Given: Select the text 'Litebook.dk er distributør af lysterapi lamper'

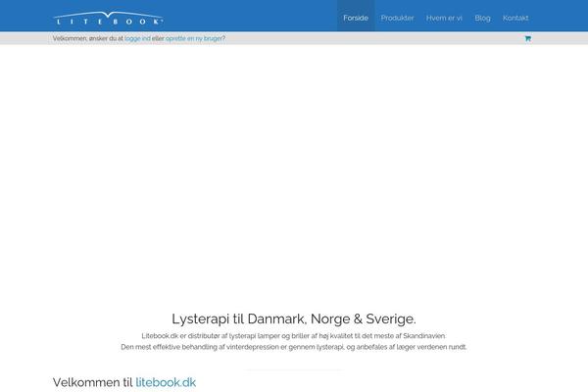Looking at the screenshot, I should tap(211, 336).
